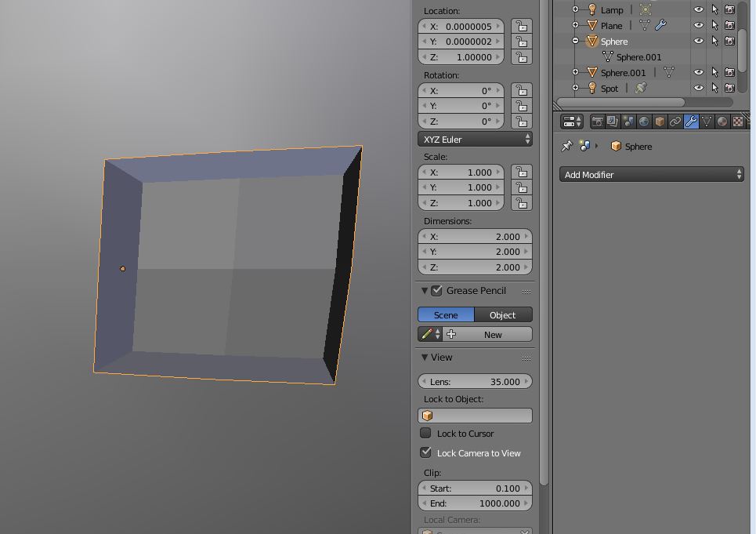This screenshot has width=756, height=534.
Task: Open the Texture properties tab (checker icon)
Action: click(738, 122)
